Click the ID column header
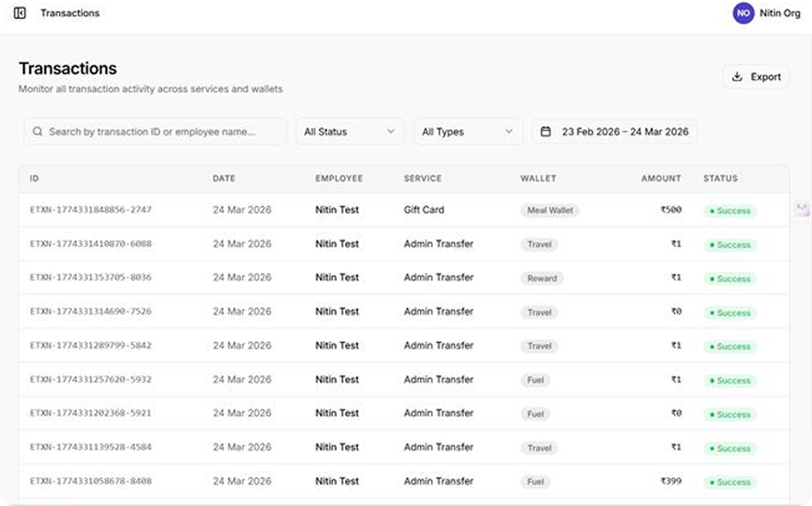This screenshot has width=812, height=506. click(34, 178)
